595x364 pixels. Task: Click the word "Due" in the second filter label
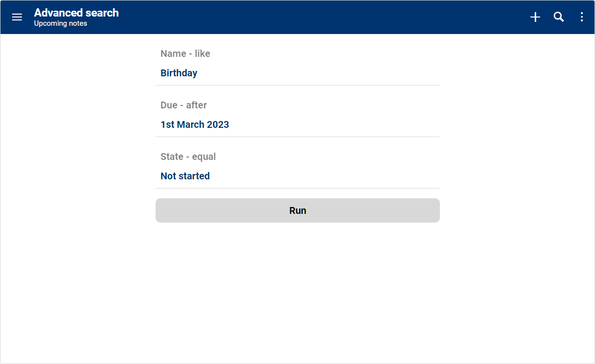tap(169, 105)
